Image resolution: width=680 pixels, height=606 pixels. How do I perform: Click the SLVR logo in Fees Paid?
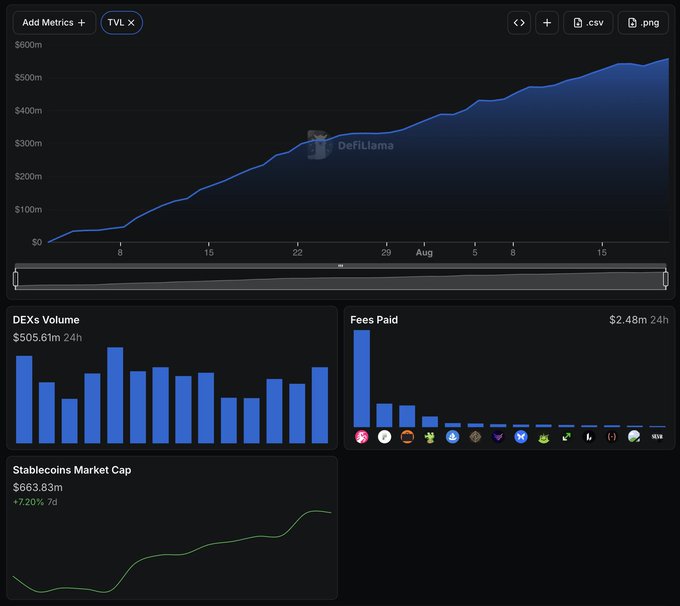[x=657, y=436]
